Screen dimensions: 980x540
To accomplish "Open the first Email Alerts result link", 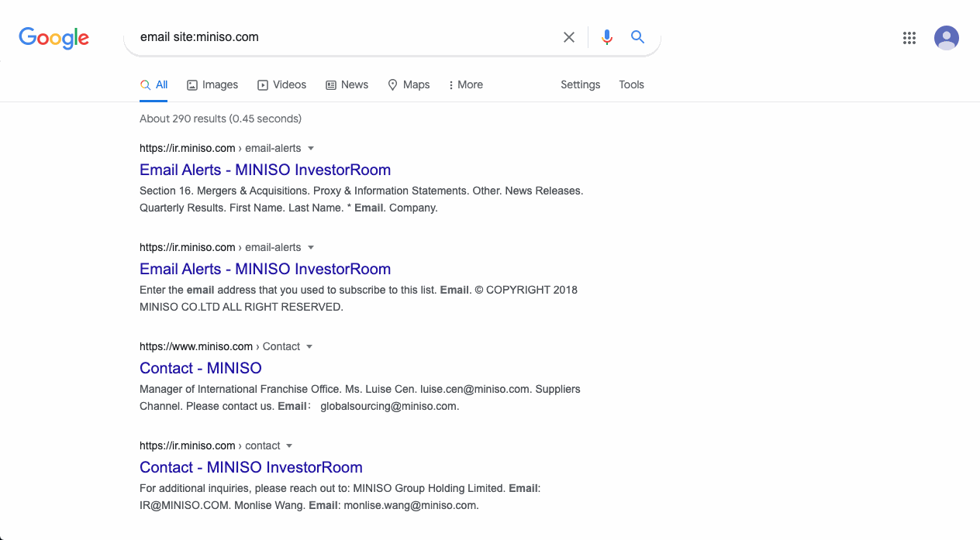I will click(265, 170).
